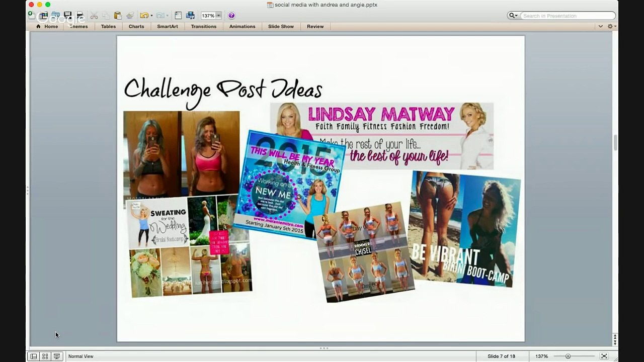Select the Lindsay Matway banner image
Screen dimensions: 644x362
[382, 136]
